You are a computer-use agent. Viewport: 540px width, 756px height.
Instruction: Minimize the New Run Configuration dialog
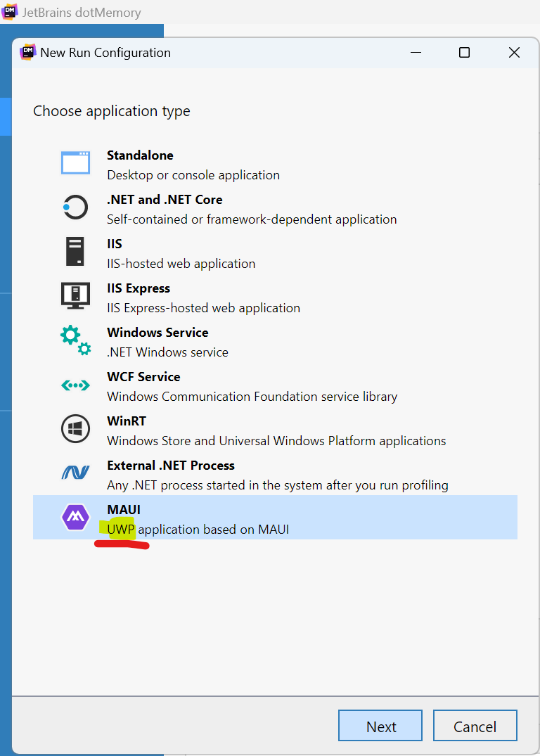pyautogui.click(x=416, y=52)
